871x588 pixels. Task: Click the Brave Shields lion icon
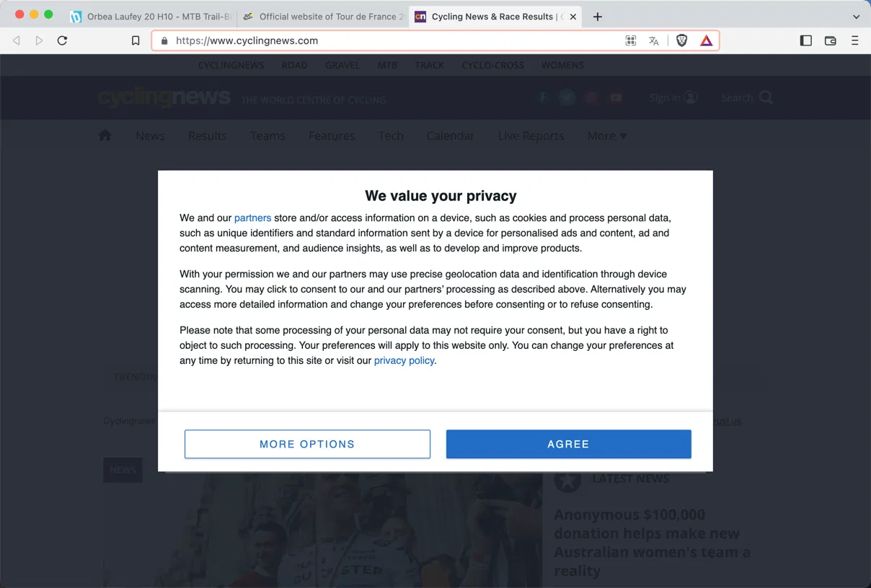(681, 41)
